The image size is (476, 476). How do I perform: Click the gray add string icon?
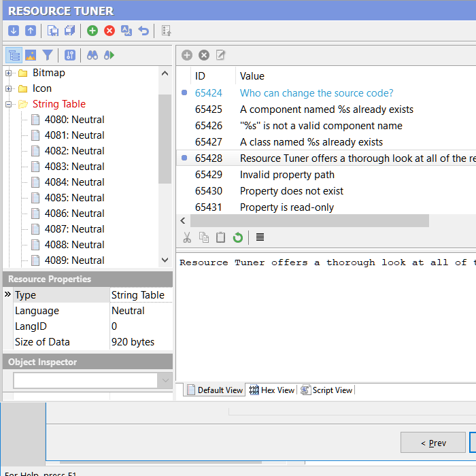pos(187,55)
